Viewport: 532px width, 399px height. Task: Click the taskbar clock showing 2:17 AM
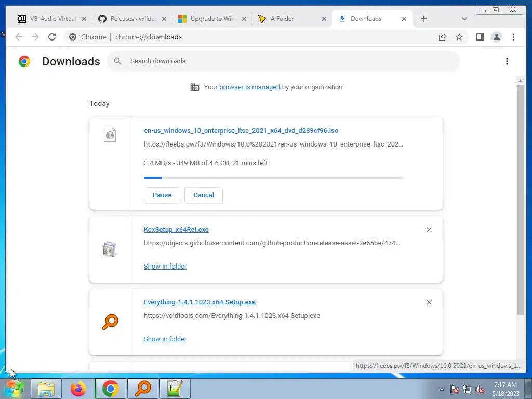506,389
